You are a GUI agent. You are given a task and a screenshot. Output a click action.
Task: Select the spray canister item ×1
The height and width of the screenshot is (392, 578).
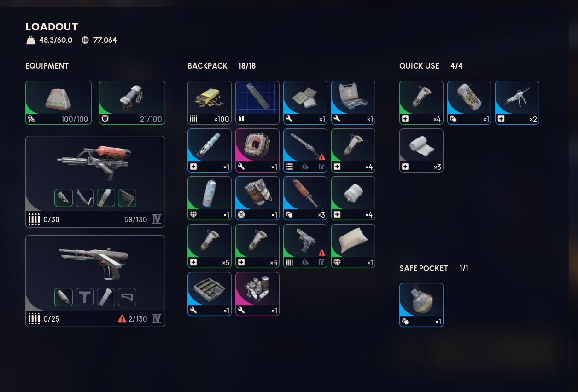tap(210, 198)
